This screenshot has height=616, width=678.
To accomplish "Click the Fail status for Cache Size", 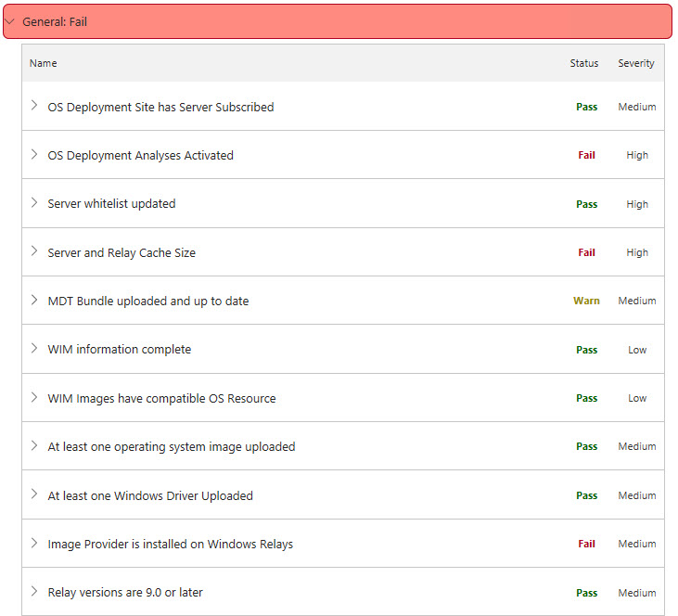I will [586, 252].
